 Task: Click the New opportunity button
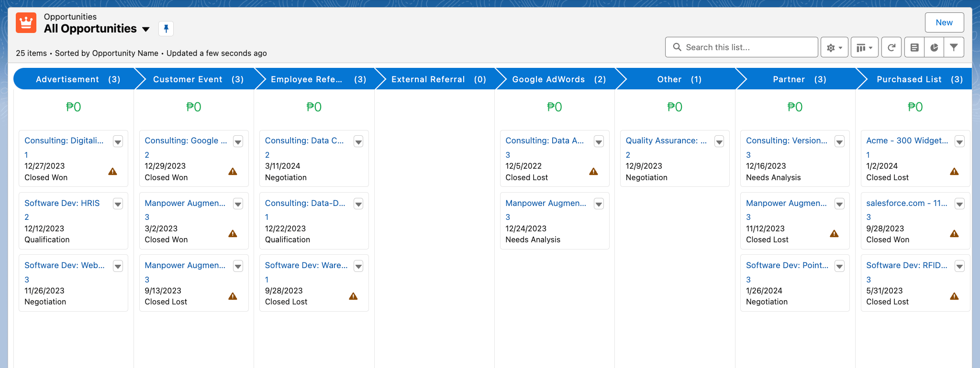(944, 22)
